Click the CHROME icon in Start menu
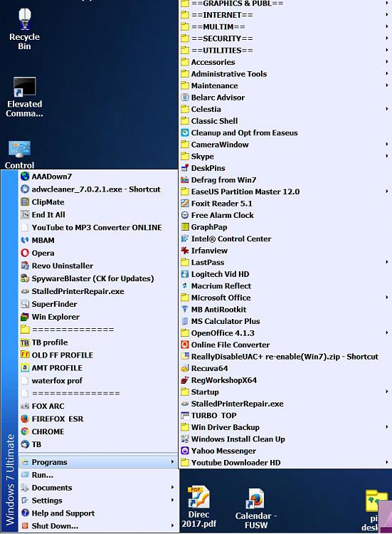 [x=25, y=431]
